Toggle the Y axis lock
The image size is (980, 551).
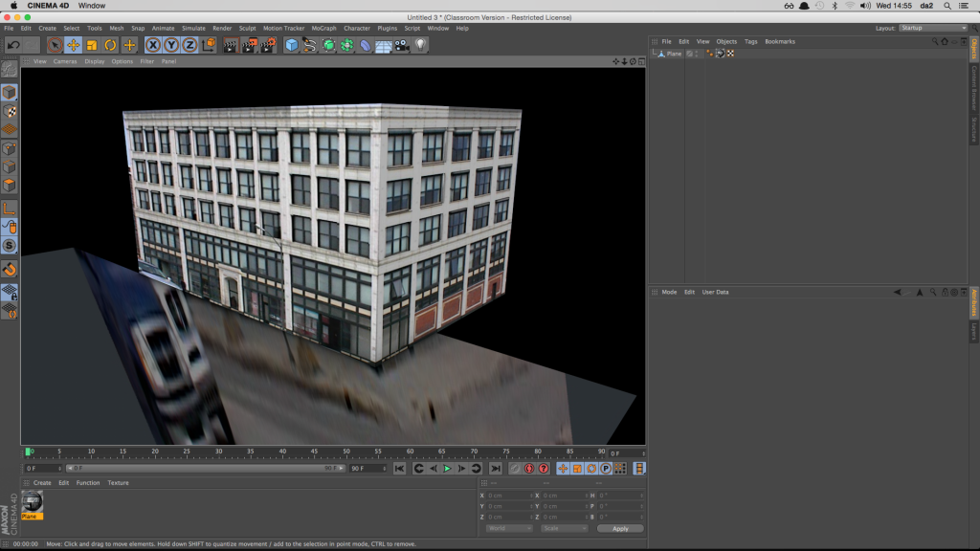(171, 45)
